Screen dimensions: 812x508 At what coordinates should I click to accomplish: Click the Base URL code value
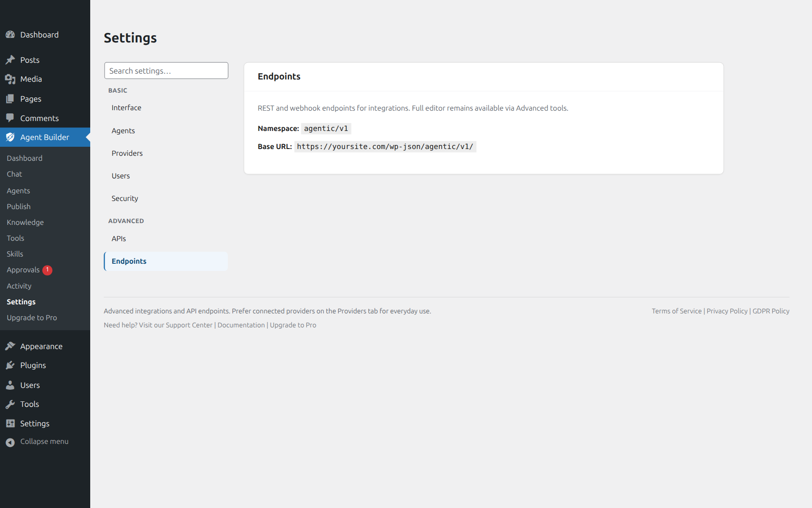point(385,147)
